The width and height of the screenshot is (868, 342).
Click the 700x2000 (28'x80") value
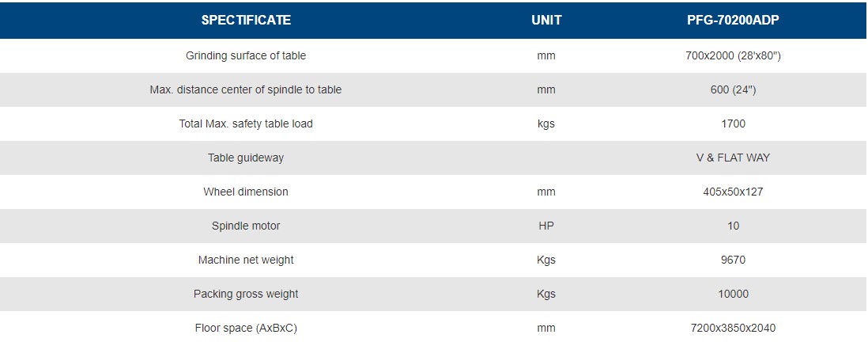tap(733, 55)
